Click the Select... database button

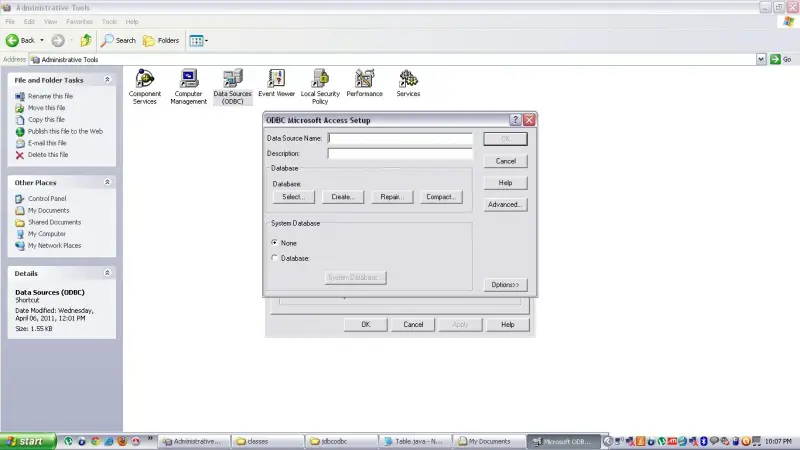coord(293,197)
